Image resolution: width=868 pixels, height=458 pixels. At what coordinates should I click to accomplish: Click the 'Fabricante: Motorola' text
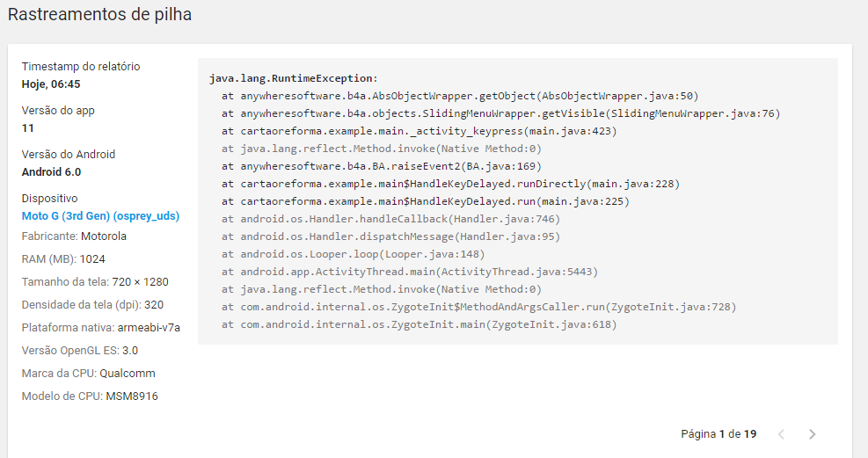click(74, 236)
